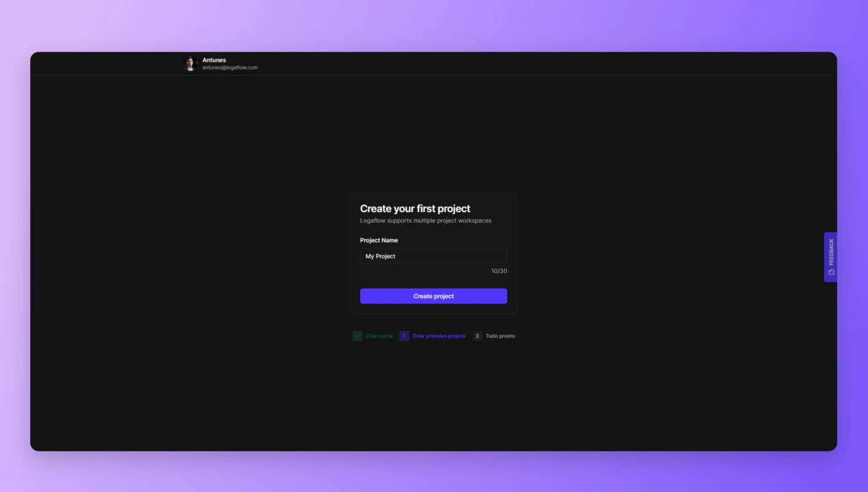
Task: Click the 10/30 character counter
Action: click(499, 271)
